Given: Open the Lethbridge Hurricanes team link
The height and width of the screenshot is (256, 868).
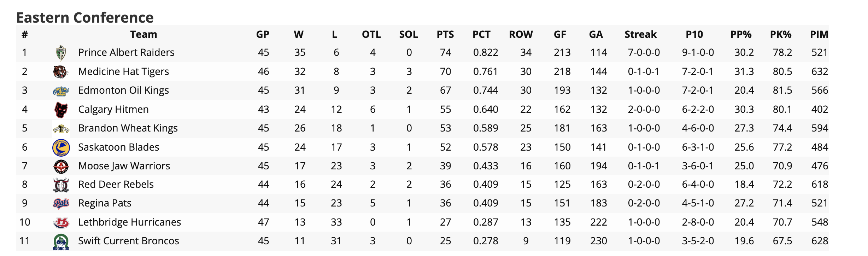Looking at the screenshot, I should click(129, 222).
